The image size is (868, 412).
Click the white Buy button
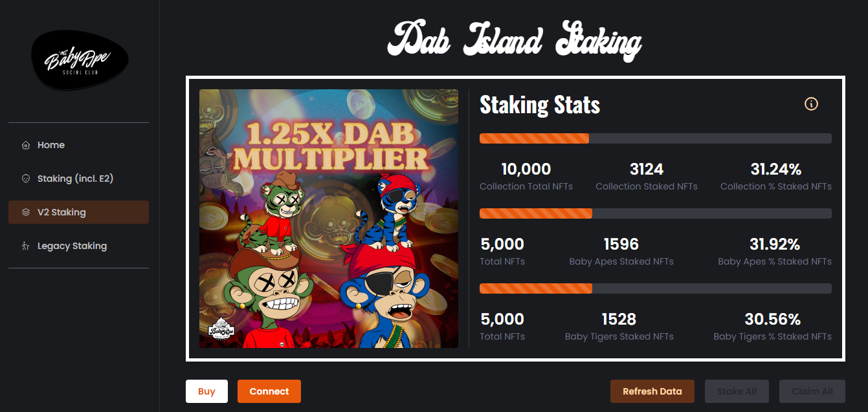pyautogui.click(x=206, y=391)
